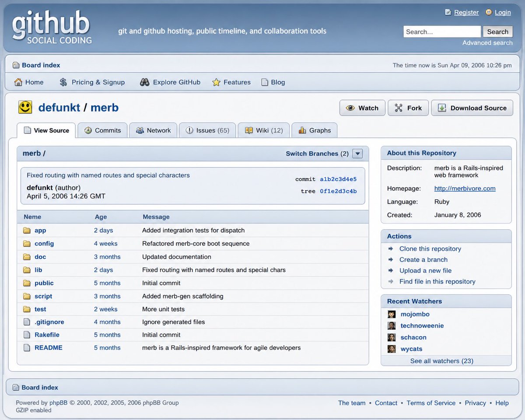Click the Blog page icon

coord(265,82)
